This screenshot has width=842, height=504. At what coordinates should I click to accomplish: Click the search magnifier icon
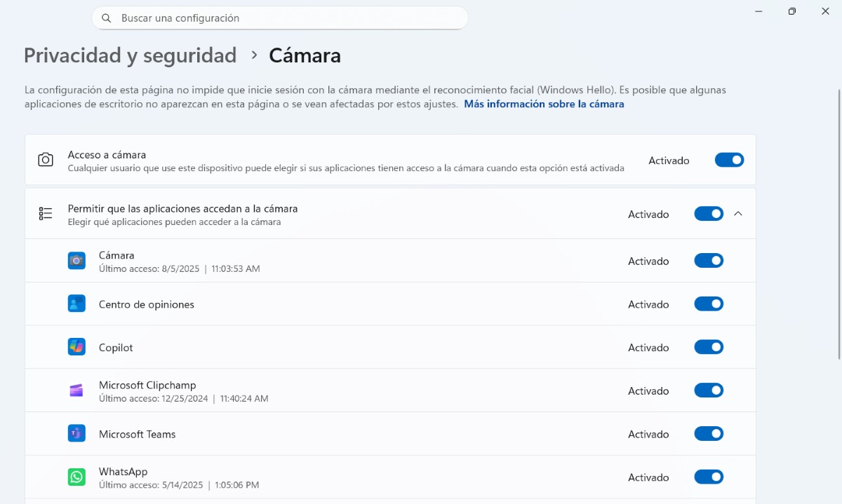tap(107, 18)
